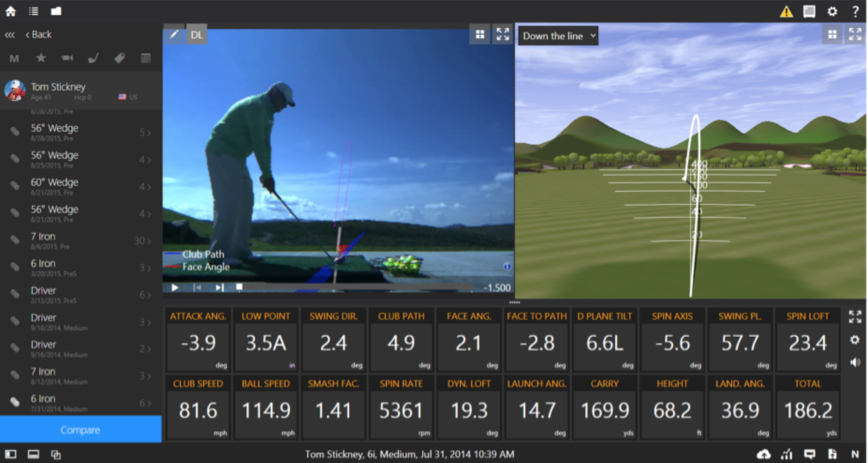
Task: Go Back in the session list
Action: [38, 35]
